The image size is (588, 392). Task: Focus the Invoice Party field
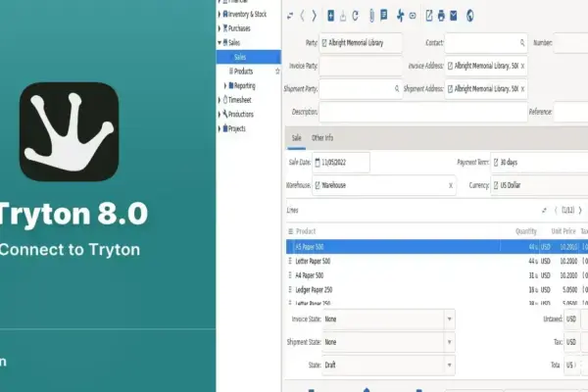(x=361, y=66)
